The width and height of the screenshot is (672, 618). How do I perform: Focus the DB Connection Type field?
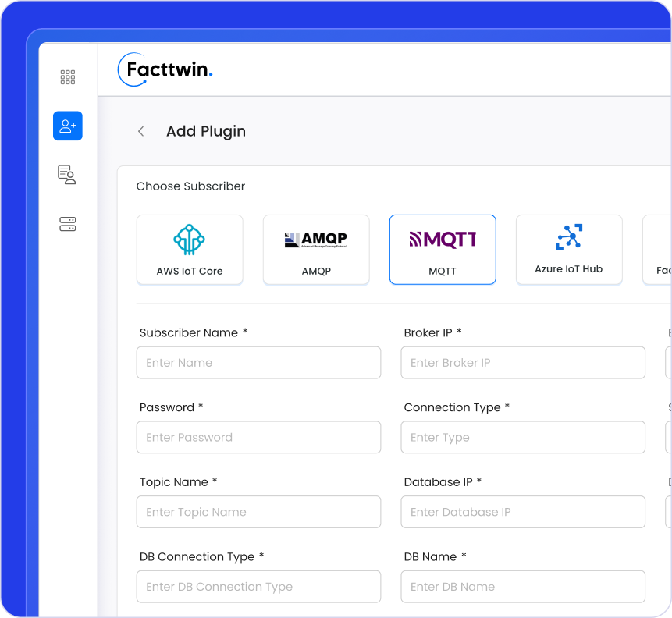(x=258, y=587)
